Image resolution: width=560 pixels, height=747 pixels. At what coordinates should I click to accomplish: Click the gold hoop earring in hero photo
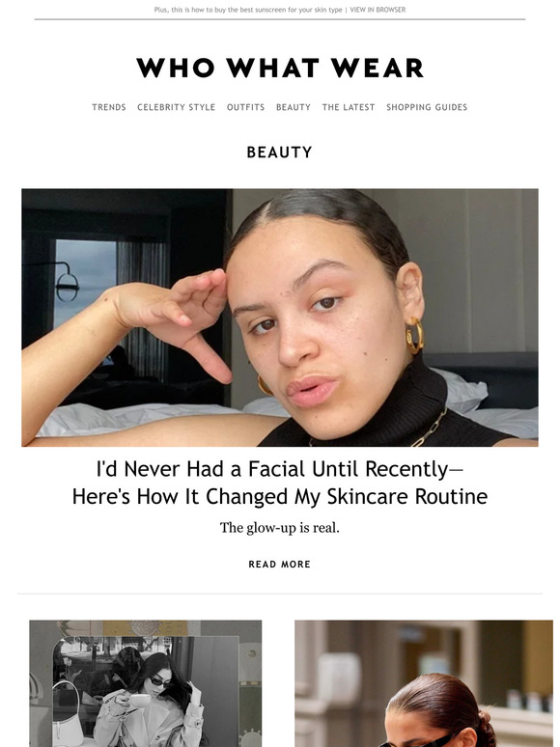pos(414,336)
